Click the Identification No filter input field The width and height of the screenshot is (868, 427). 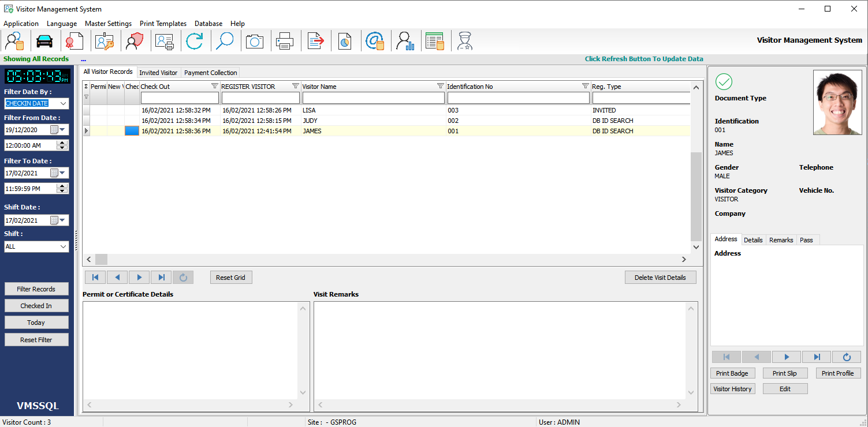518,98
